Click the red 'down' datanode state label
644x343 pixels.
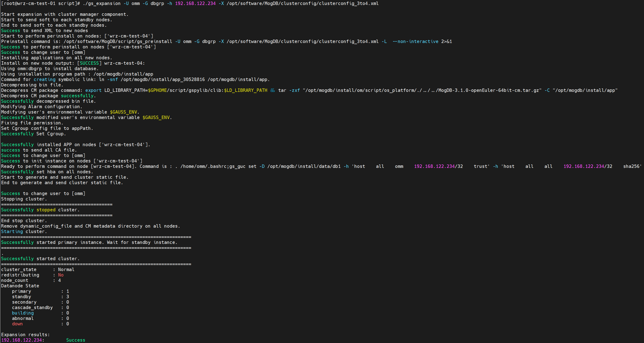pos(17,324)
